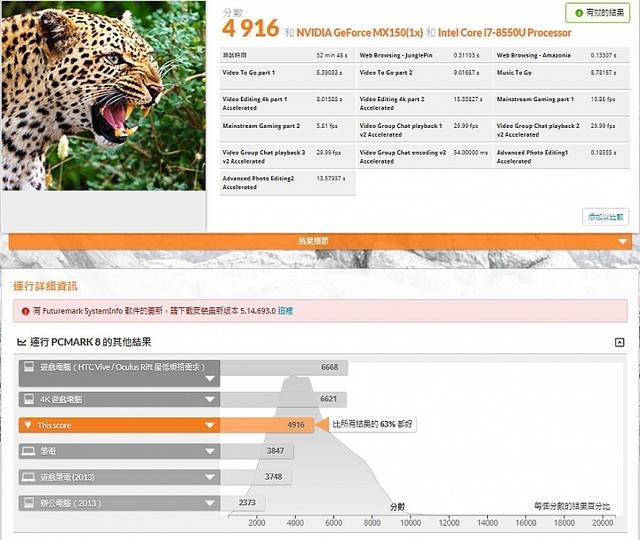Viewport: 640px width, 540px height.
Task: Click the 3748 score bar value
Action: point(273,477)
